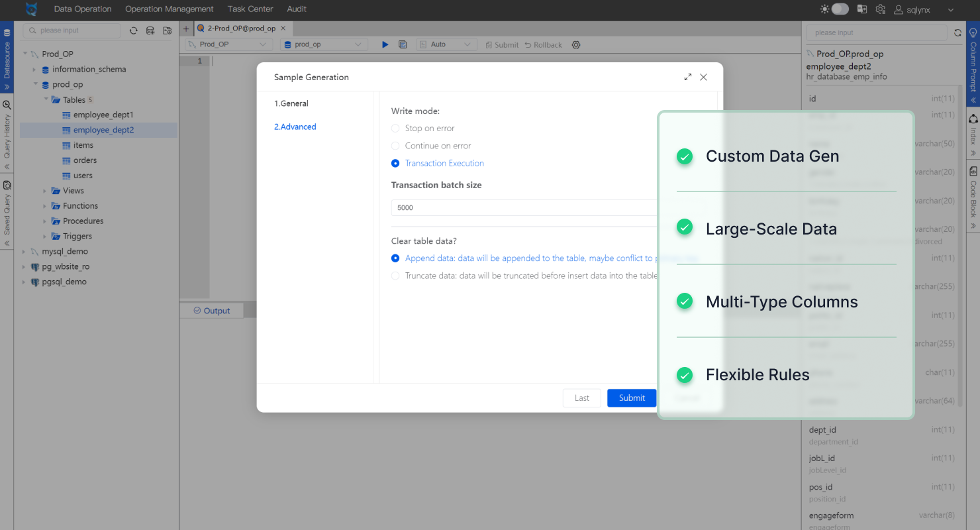Toggle the dark mode switch

pos(840,9)
